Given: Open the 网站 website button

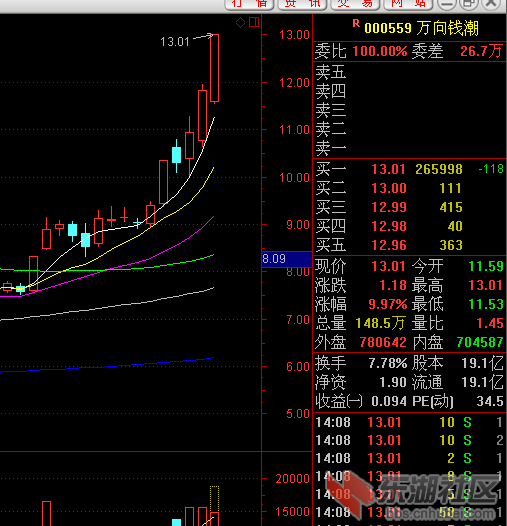Looking at the screenshot, I should point(408,4).
